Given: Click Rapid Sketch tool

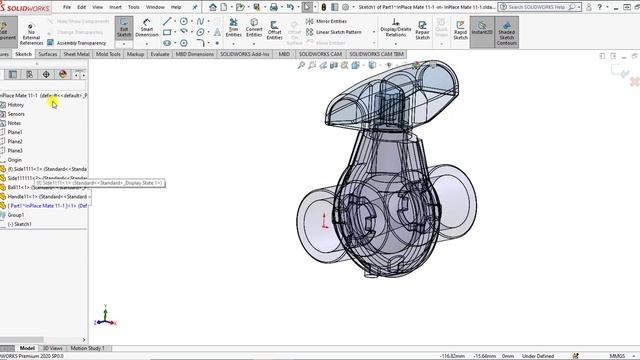Looking at the screenshot, I should click(x=460, y=30).
